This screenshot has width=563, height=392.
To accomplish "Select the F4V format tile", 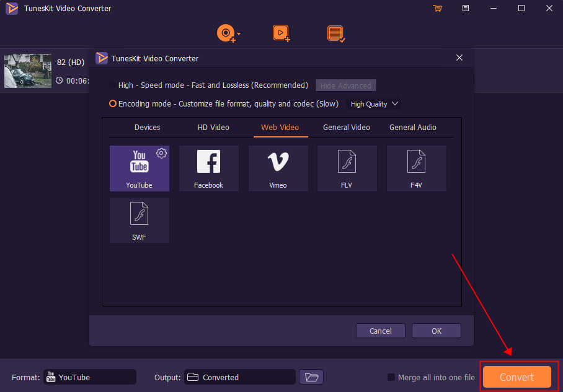I will (416, 168).
